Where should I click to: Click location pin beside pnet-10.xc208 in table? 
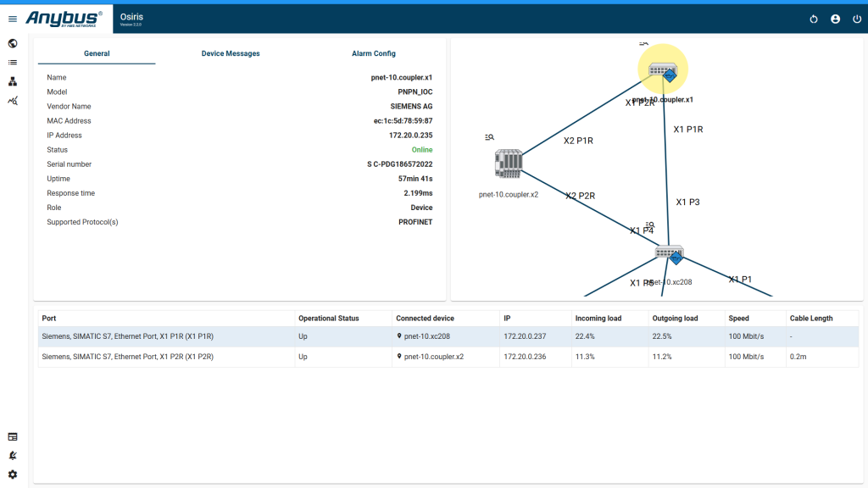[399, 335]
